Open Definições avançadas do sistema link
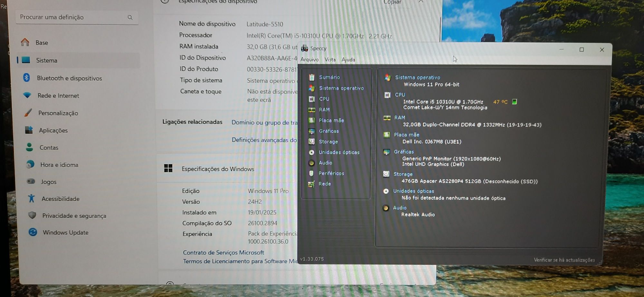 pos(264,140)
